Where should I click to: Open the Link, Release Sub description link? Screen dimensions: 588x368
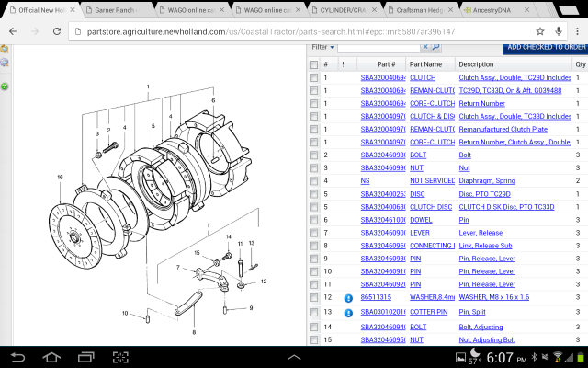(x=485, y=246)
